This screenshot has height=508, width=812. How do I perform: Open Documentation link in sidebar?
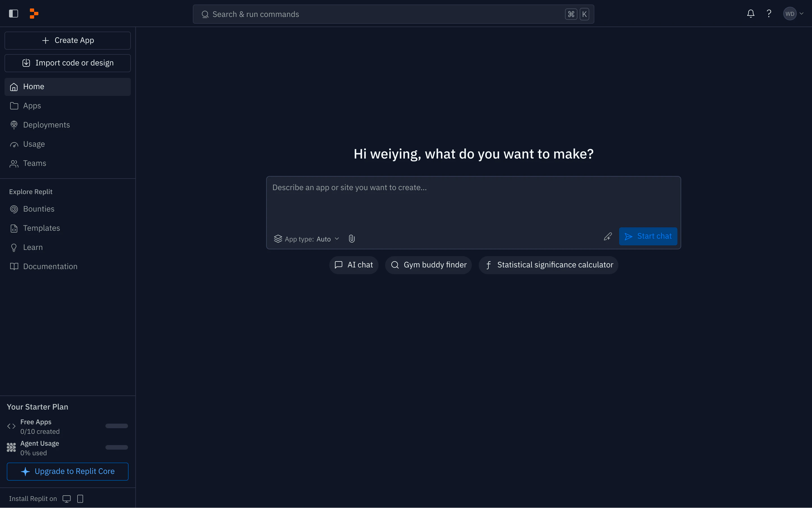point(67,267)
